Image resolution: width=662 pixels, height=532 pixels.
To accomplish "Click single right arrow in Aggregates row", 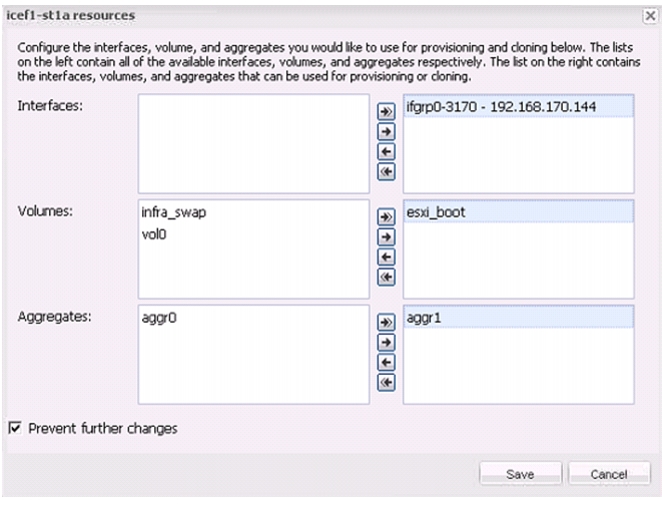I will coord(386,342).
